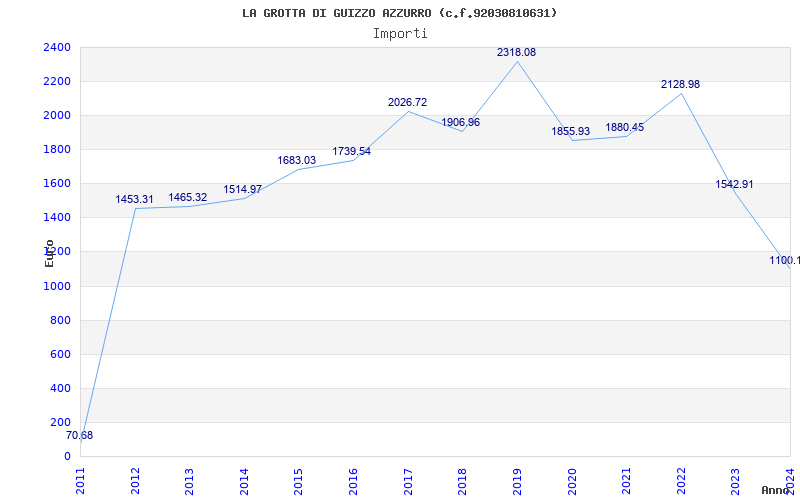Click the 2013 x-axis year label
Screen dimensions: 800x500
[189, 481]
